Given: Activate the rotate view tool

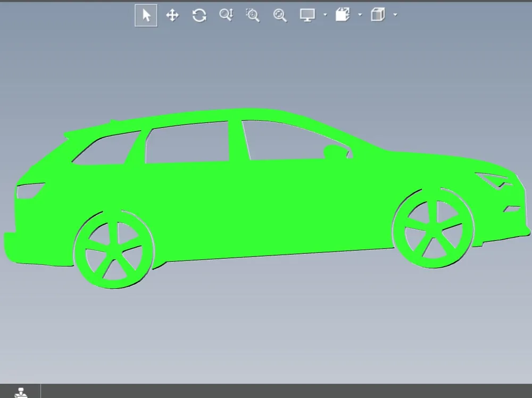Looking at the screenshot, I should tap(199, 15).
